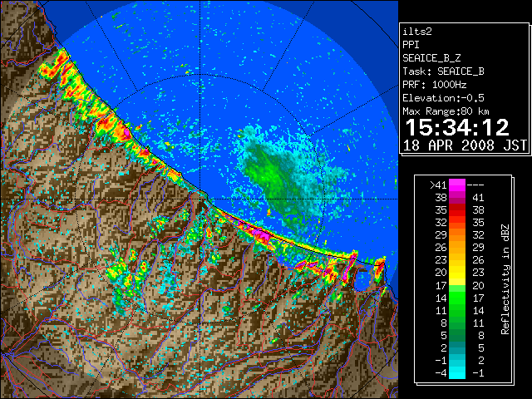Viewport: 532px width, 399px height.
Task: Click the >41 legend value label
Action: (438, 185)
